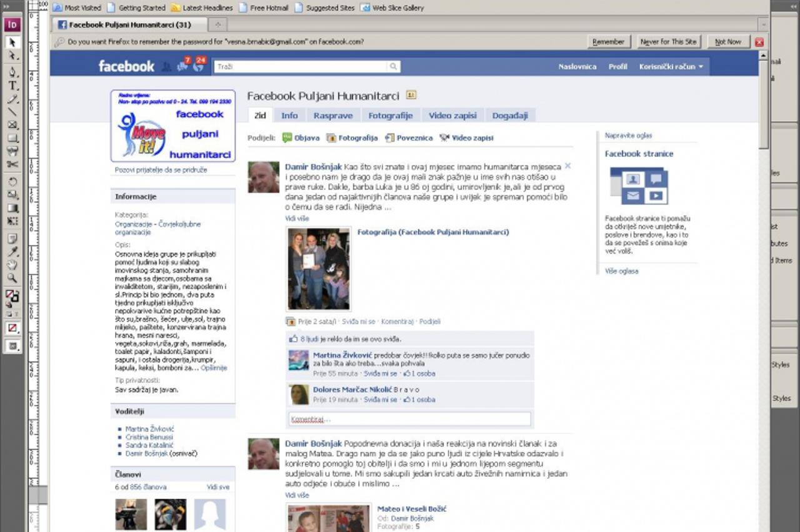The image size is (800, 532).
Task: Pick the Type tool in the toolbox
Action: 12,85
